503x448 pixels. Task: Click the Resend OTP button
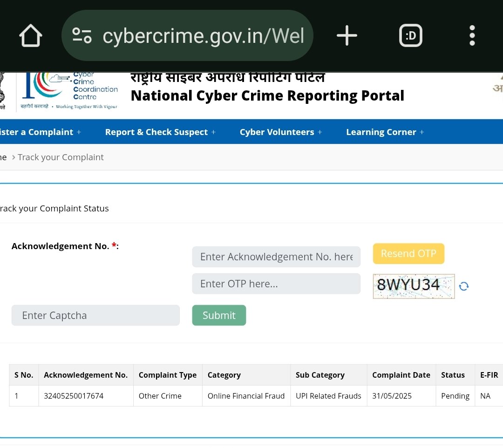408,254
